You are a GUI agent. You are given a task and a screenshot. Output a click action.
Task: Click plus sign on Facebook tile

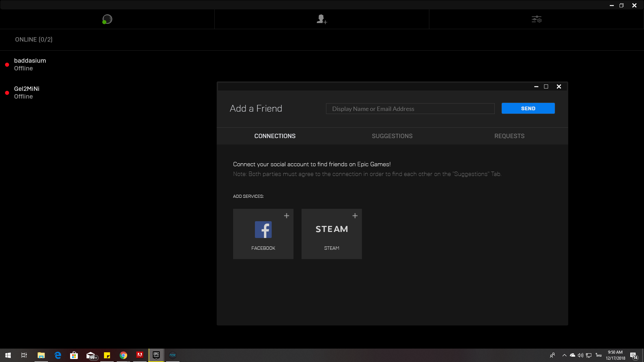286,216
